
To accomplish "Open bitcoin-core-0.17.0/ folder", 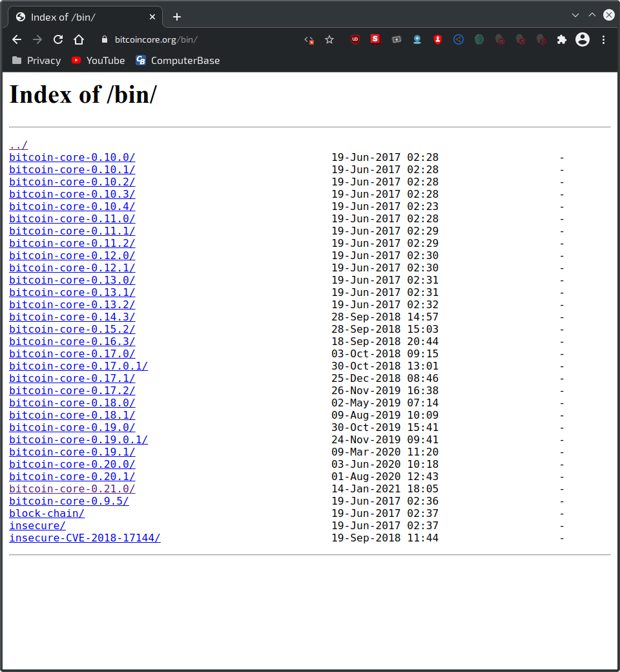I will pyautogui.click(x=72, y=354).
